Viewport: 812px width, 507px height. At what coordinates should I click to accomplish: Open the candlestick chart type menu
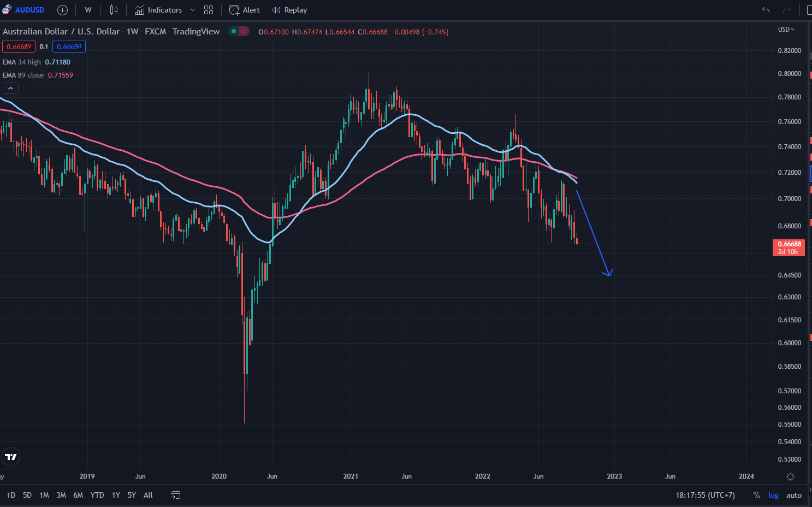click(x=114, y=10)
